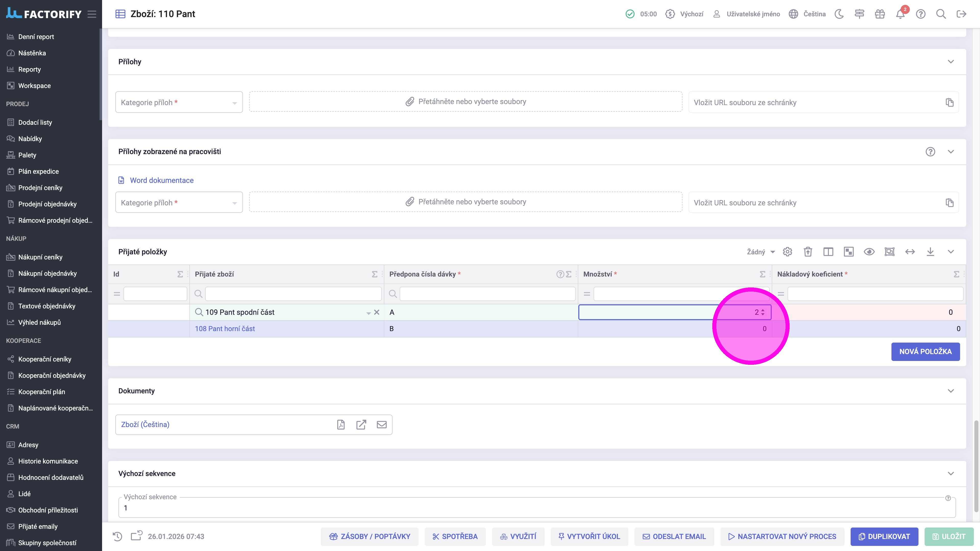Open table settings gear in Přijaté položky
980x551 pixels.
(788, 252)
